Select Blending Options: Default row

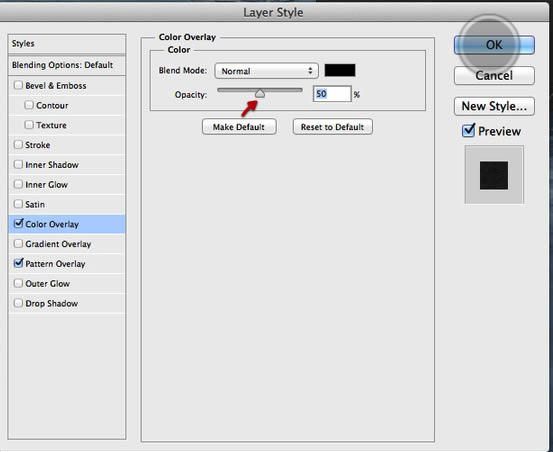coord(67,65)
